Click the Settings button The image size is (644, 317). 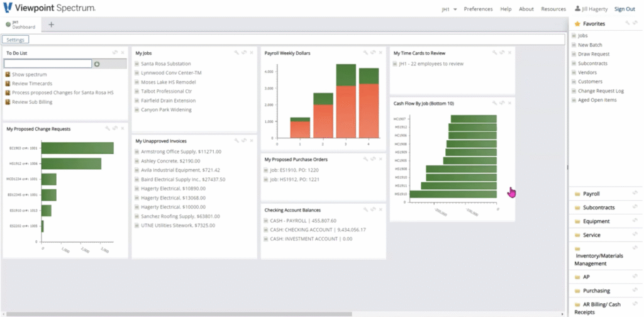pos(16,40)
